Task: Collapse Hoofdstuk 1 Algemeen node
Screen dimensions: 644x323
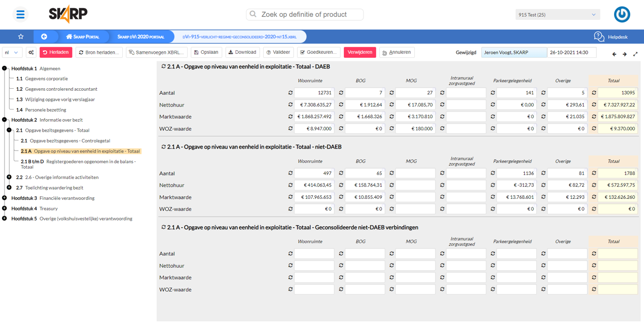Action: click(x=5, y=68)
